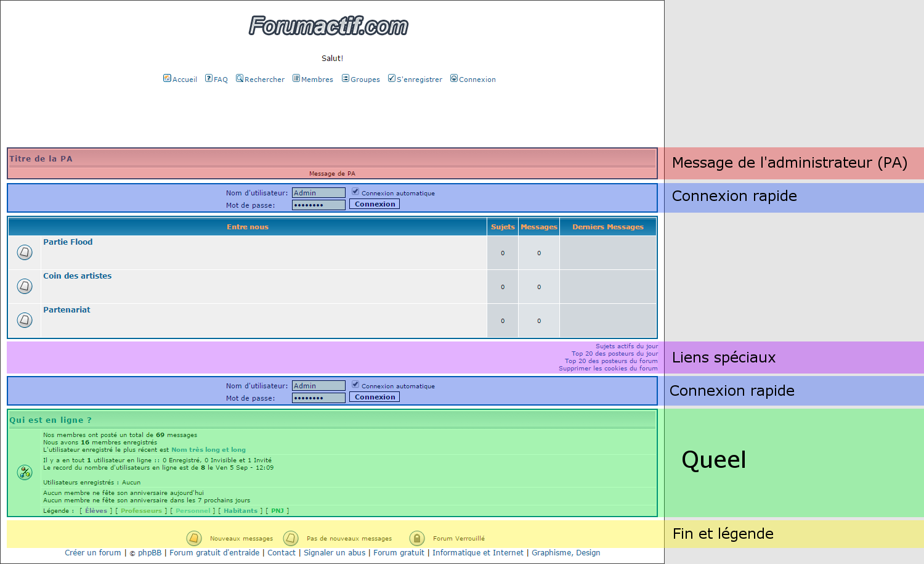Open the FAQ menu link
The height and width of the screenshot is (564, 924).
(221, 80)
